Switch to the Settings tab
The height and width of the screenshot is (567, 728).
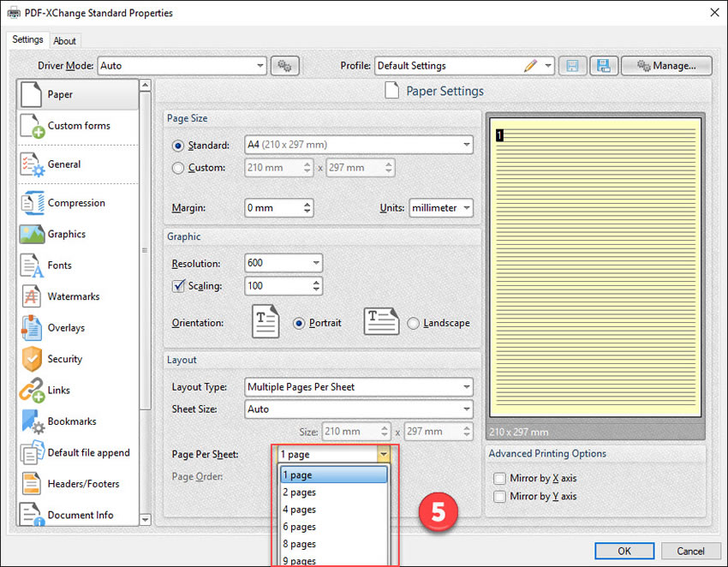click(x=27, y=39)
